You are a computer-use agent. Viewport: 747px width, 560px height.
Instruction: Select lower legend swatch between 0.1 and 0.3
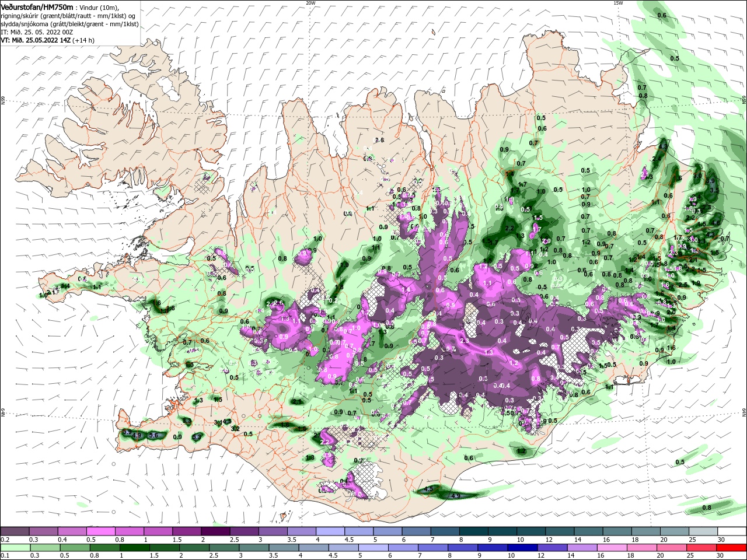click(x=15, y=548)
